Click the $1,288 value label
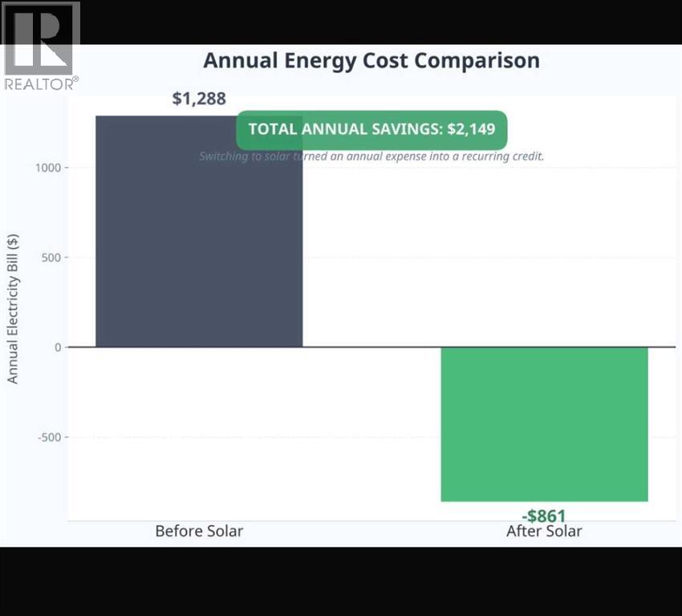682x616 pixels. pos(199,99)
